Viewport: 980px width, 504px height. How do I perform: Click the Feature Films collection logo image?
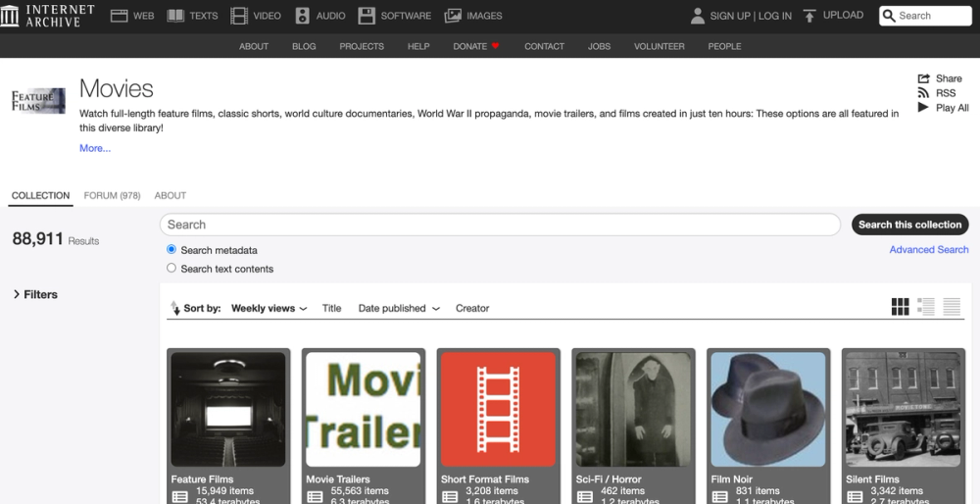point(39,101)
